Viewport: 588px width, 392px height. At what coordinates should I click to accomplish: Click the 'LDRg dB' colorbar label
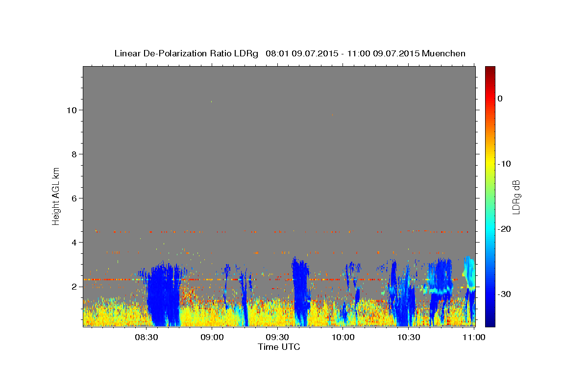click(x=515, y=197)
